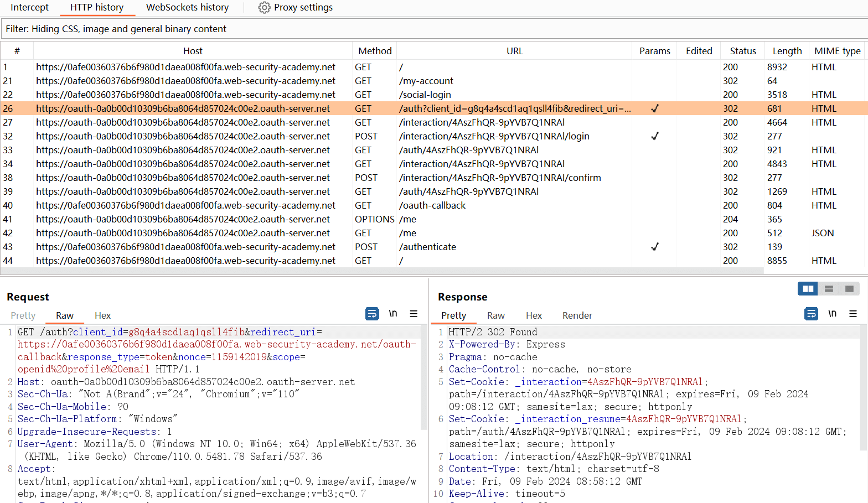Sort table by Status column header

pyautogui.click(x=742, y=51)
